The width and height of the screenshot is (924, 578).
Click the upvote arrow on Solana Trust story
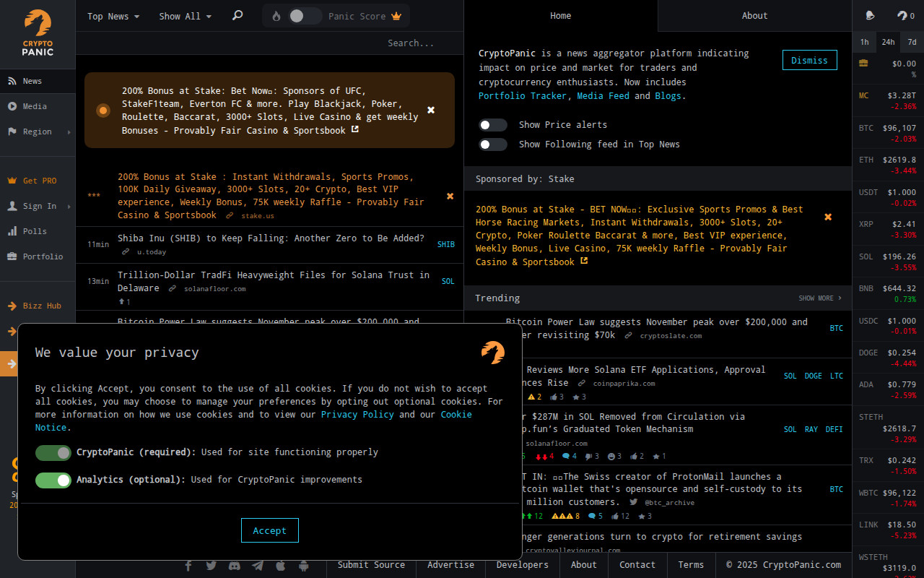(121, 301)
